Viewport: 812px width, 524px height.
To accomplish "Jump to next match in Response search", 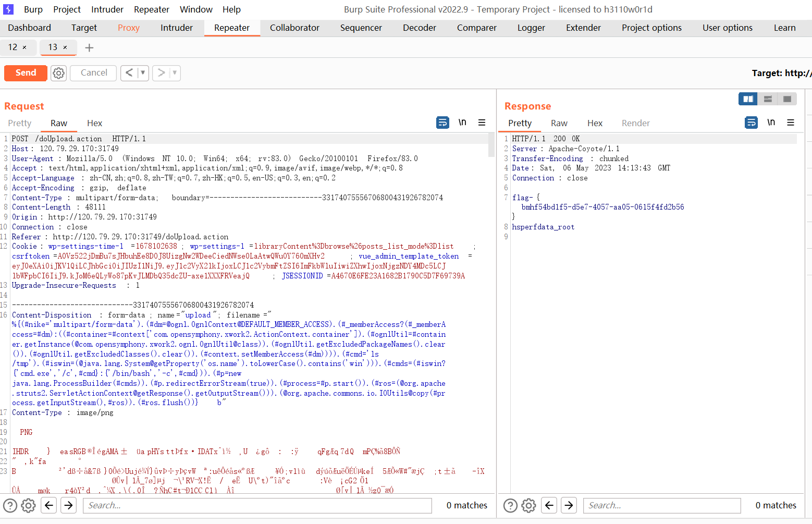I will click(569, 505).
